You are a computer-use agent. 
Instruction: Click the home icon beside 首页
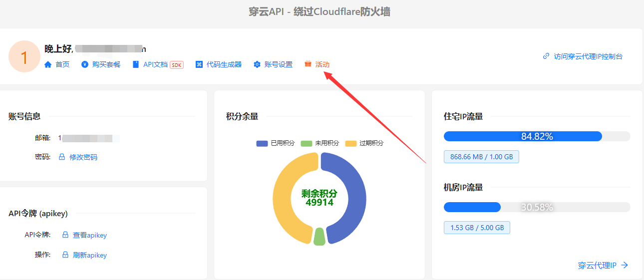coord(48,64)
